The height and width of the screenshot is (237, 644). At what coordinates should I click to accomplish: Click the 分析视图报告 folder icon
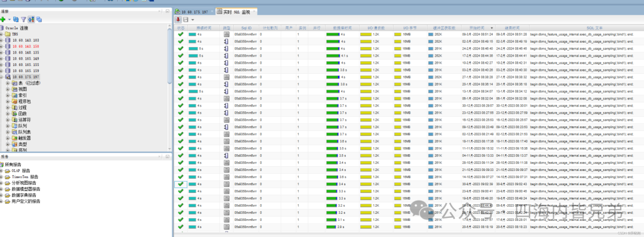[8, 183]
